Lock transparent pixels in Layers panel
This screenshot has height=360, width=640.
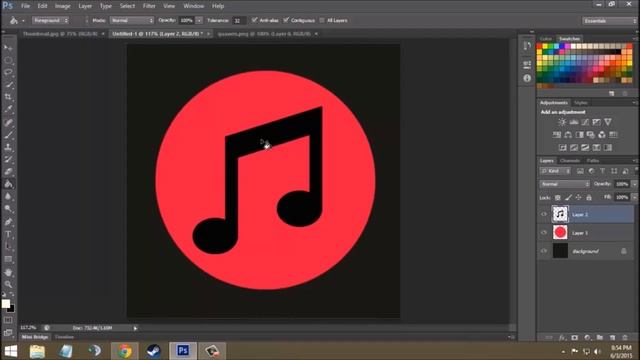[558, 198]
